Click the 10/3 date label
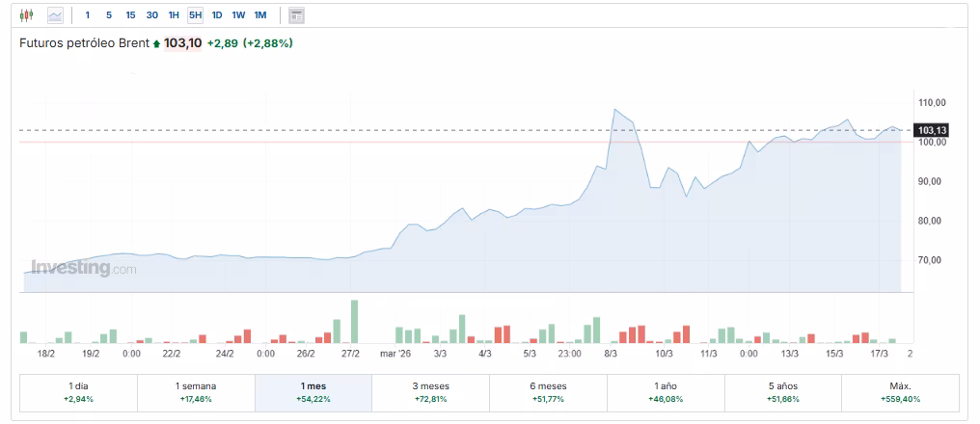Image resolution: width=980 pixels, height=424 pixels. [664, 353]
